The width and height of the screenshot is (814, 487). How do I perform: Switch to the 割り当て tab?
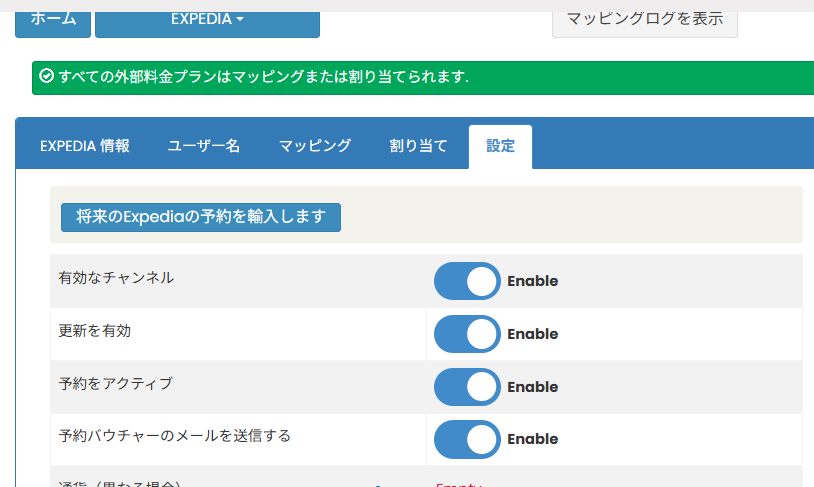[418, 146]
